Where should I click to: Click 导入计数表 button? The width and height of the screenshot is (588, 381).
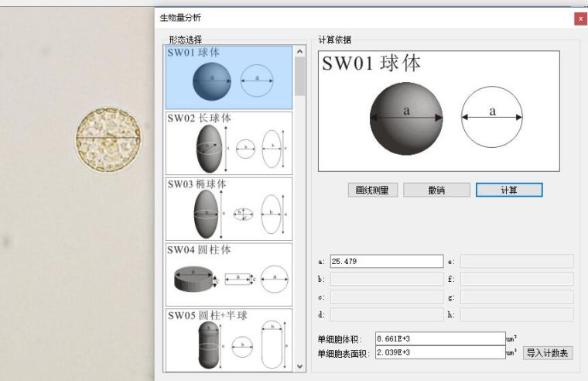tap(549, 353)
